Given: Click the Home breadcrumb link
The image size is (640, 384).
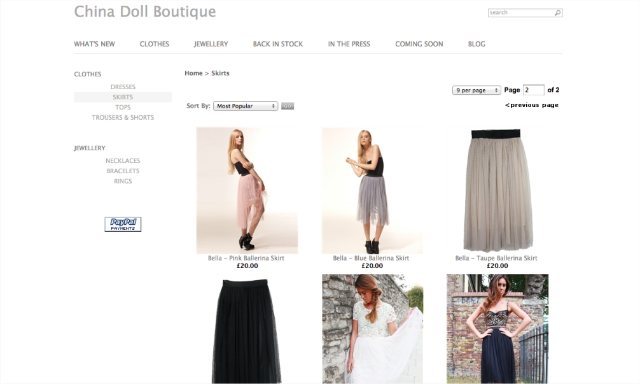Looking at the screenshot, I should [193, 73].
